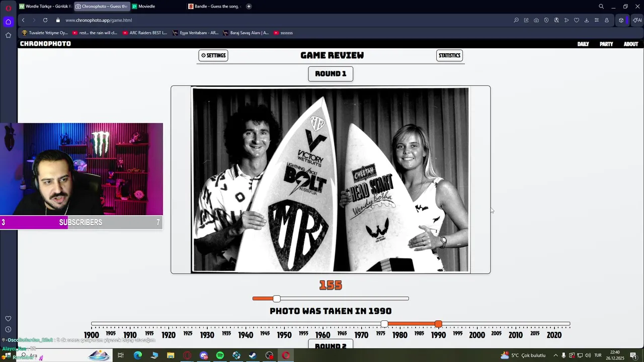
Task: Open the Settings button with the gear
Action: pos(213,55)
